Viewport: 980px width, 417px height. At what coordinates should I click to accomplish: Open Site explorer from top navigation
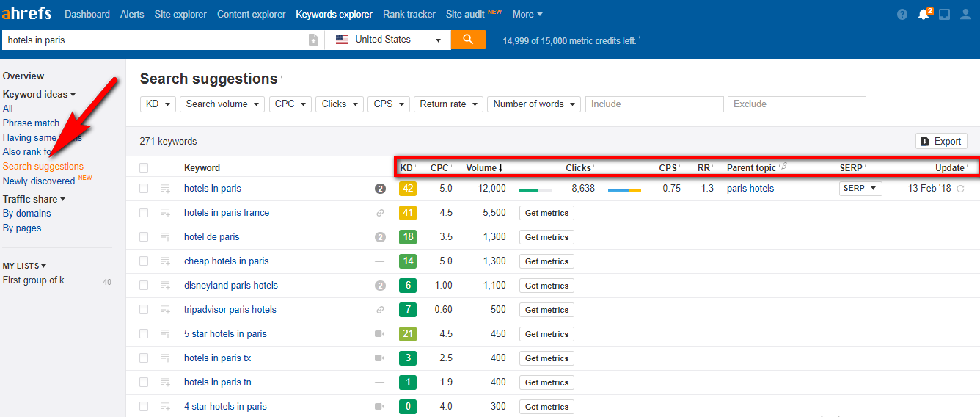(180, 14)
